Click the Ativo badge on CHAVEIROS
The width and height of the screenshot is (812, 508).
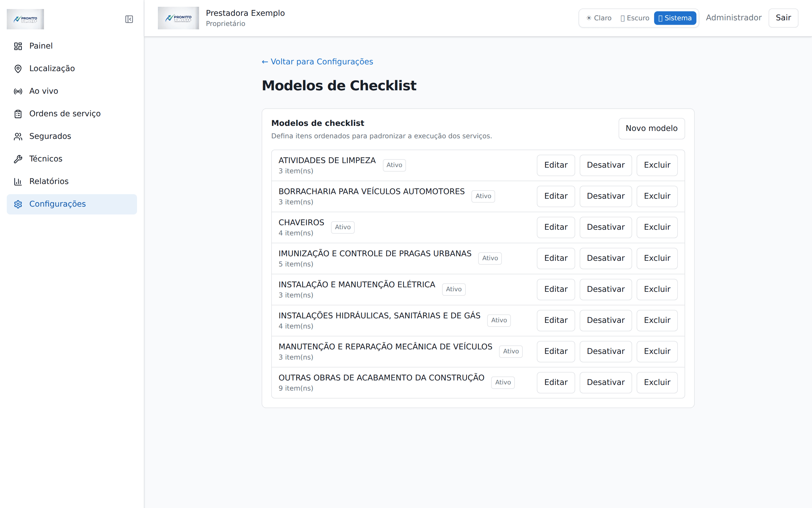coord(343,227)
